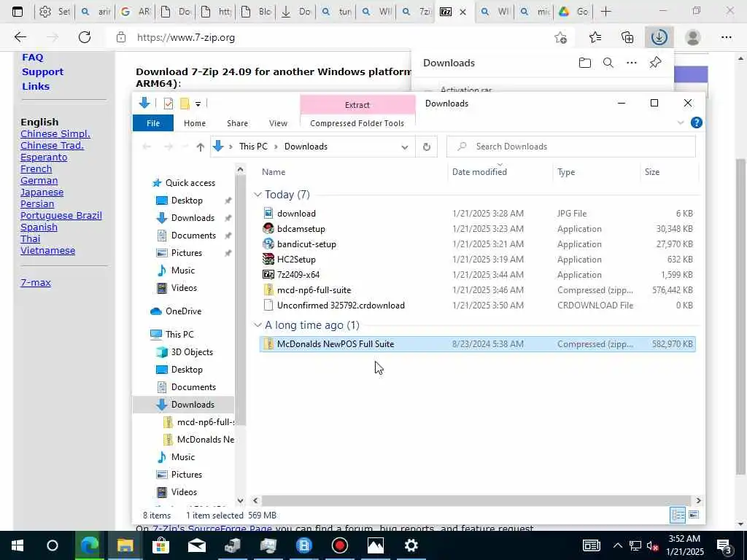Sort files by Size column

(x=651, y=172)
